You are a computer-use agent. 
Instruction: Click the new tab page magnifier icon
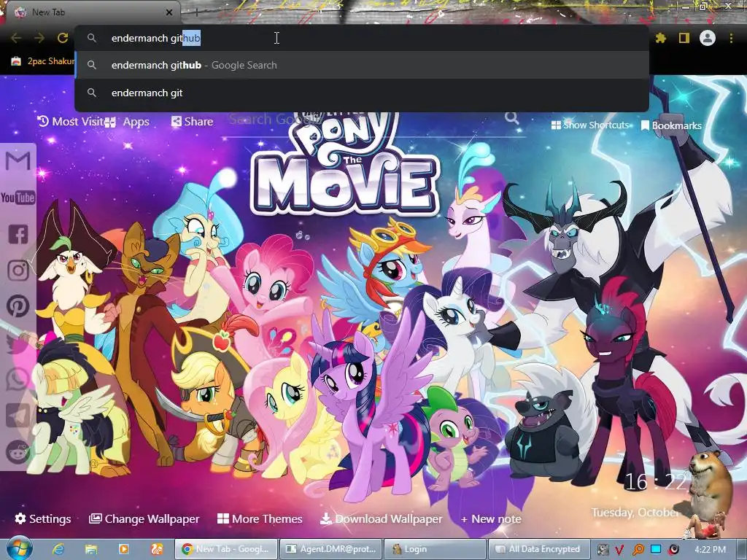pos(511,117)
